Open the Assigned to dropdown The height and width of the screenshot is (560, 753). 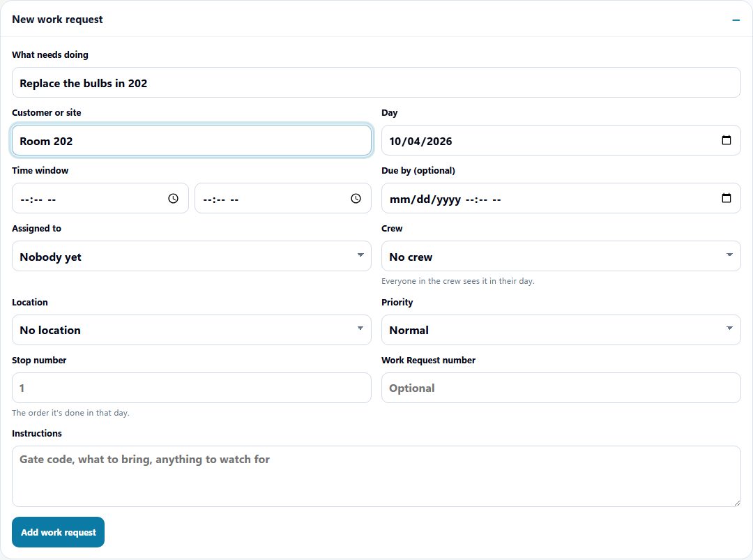pos(192,256)
